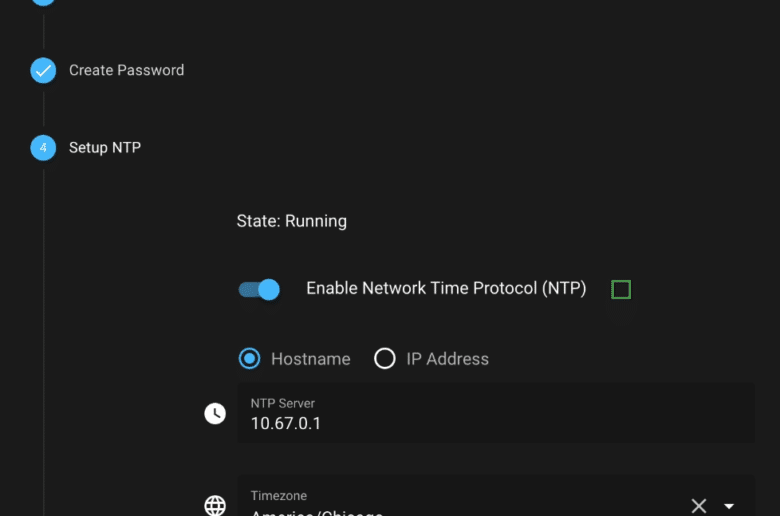Click the State: Running status text
Viewport: 780px width, 516px height.
coord(292,221)
